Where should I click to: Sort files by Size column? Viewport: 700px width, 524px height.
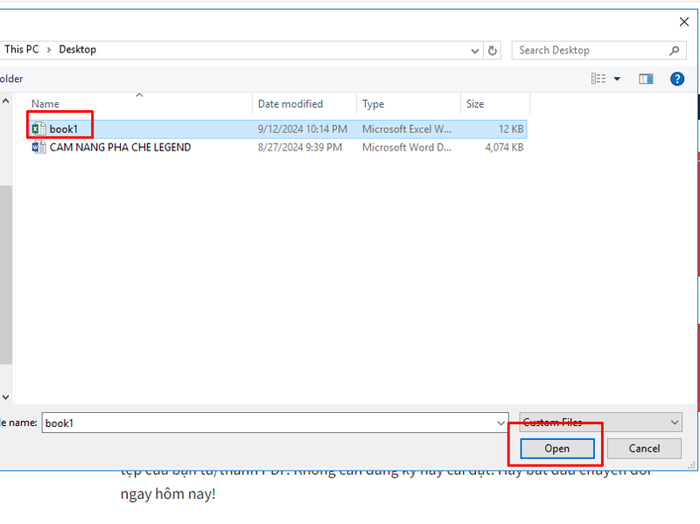click(x=496, y=104)
